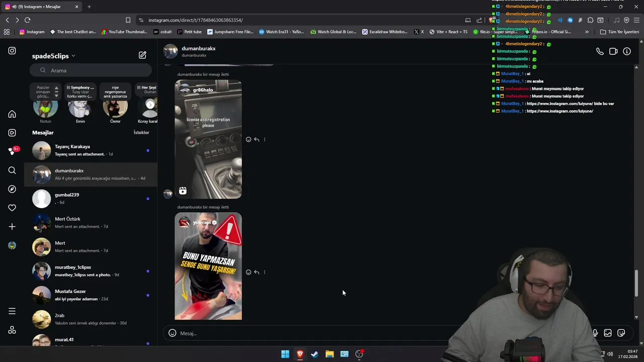Open the Notifications heart icon

click(12, 208)
